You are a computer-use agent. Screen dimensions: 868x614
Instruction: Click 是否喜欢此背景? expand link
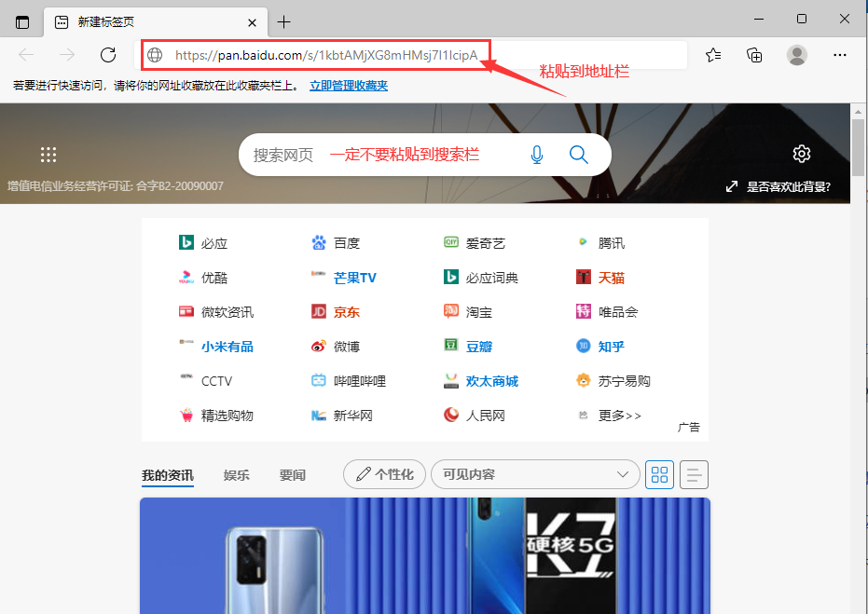click(x=778, y=186)
